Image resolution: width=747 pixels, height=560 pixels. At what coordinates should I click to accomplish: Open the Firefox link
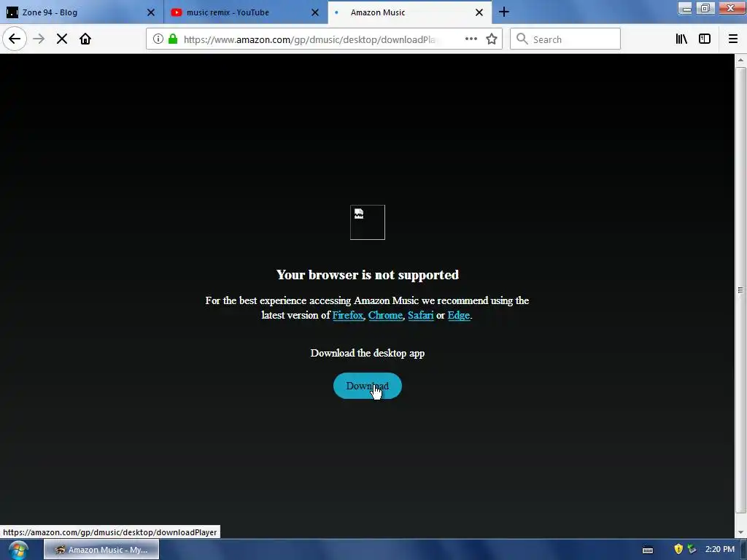click(x=348, y=315)
